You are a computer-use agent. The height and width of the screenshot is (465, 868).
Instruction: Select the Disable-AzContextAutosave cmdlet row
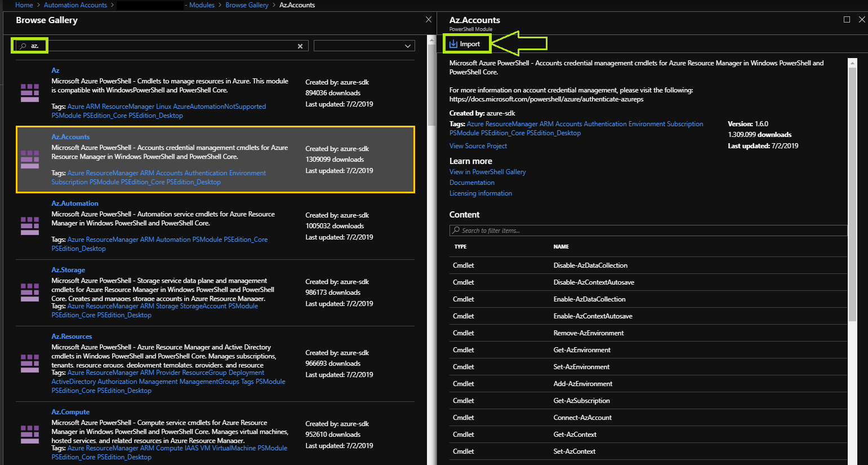648,282
